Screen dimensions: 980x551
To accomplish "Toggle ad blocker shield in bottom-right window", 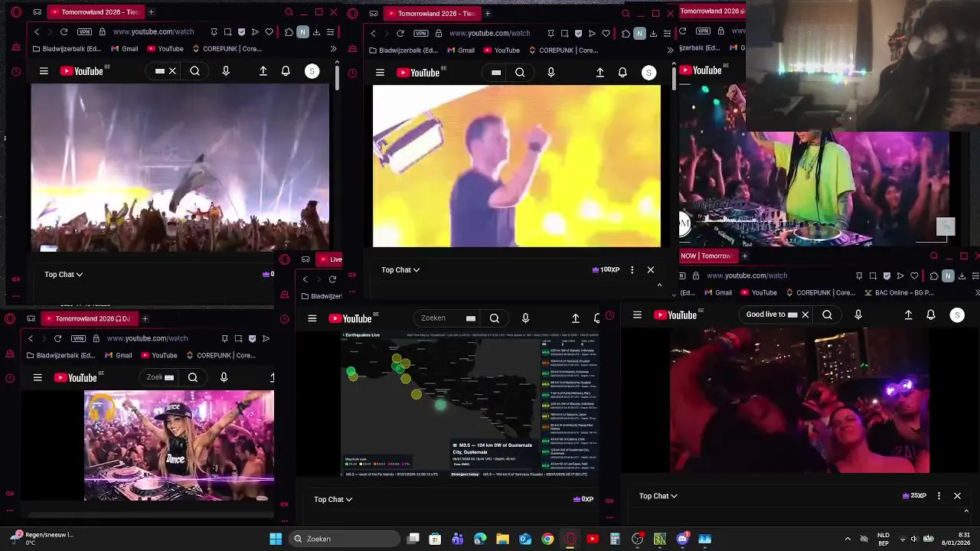I will click(887, 275).
